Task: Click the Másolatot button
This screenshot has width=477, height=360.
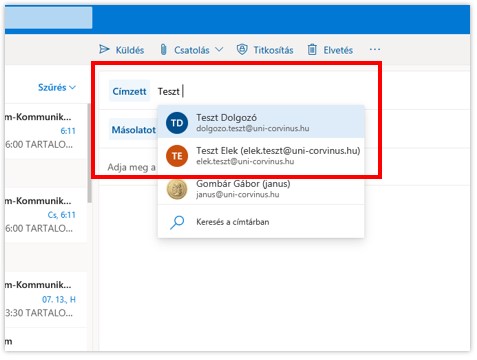Action: tap(133, 130)
